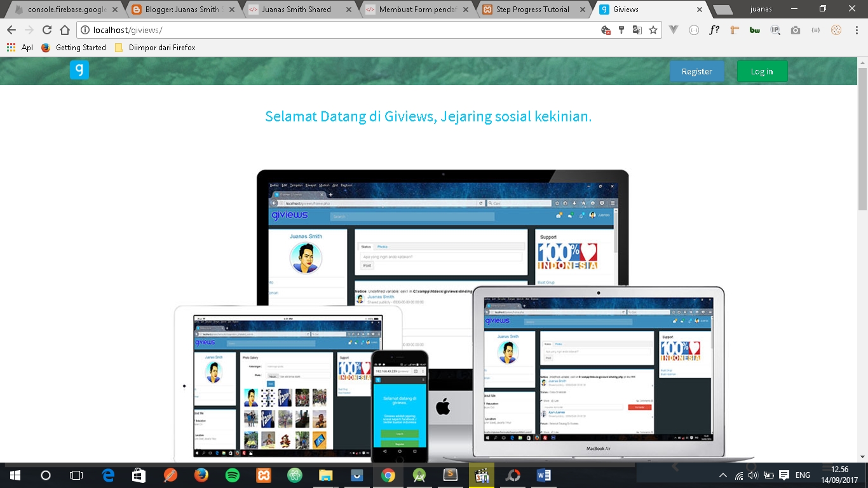Open the Getting Started bookmark
Image resolution: width=868 pixels, height=488 pixels.
[x=74, y=48]
